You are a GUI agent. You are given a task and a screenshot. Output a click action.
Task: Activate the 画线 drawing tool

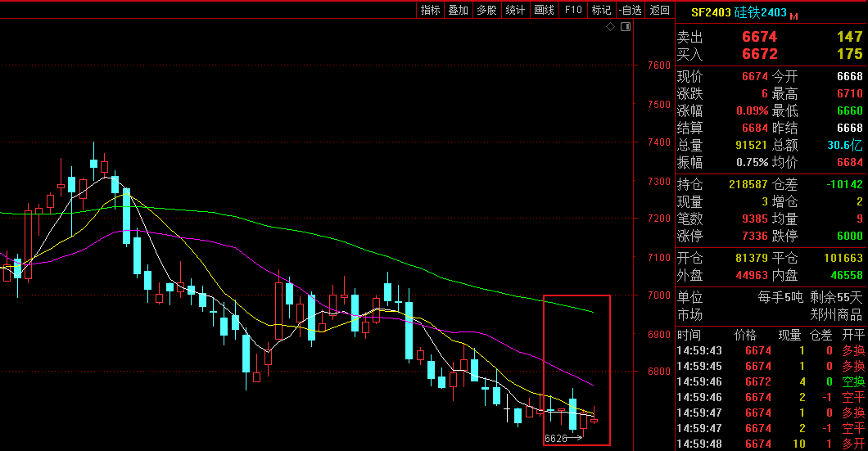544,10
